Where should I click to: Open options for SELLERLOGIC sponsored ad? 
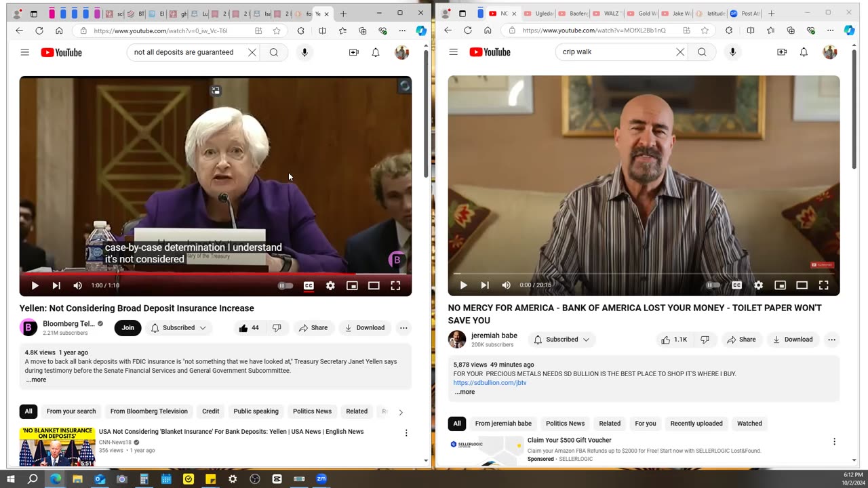834,441
